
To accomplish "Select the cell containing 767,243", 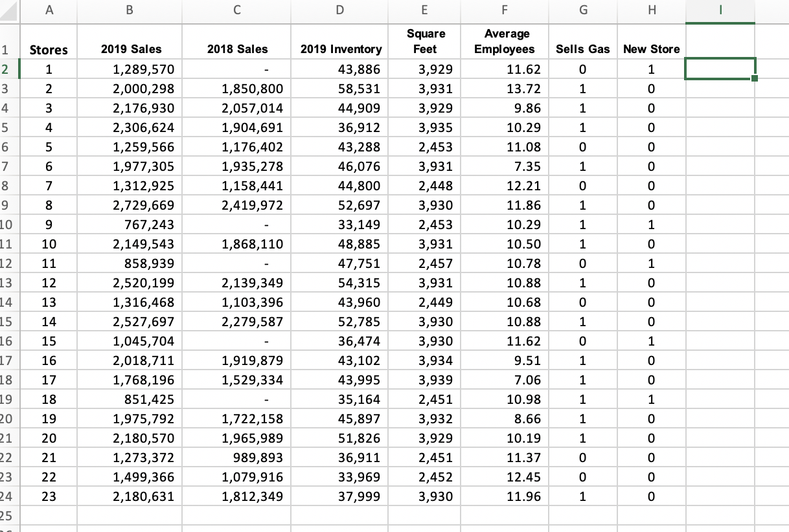I will point(129,225).
